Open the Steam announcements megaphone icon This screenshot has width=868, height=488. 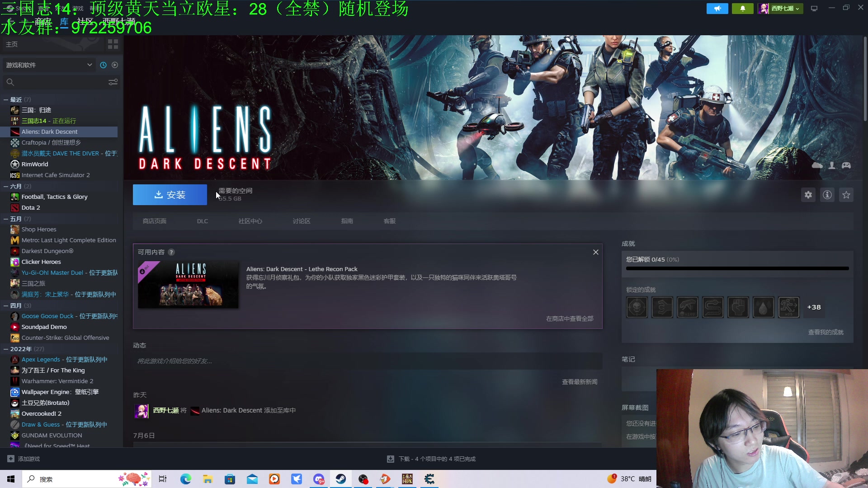(717, 9)
